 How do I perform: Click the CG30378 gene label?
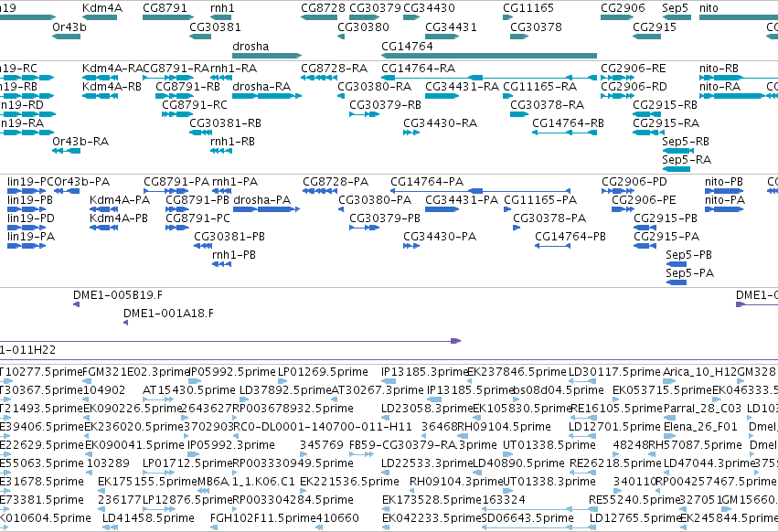536,27
